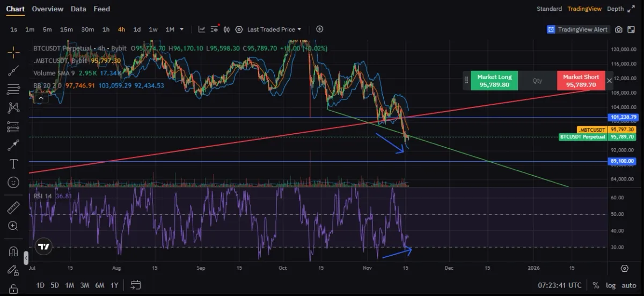
Task: Open the emoji icons tool
Action: (14, 182)
